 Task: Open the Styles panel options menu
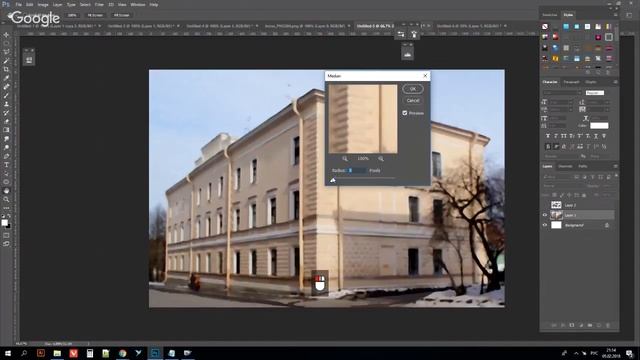[x=616, y=15]
